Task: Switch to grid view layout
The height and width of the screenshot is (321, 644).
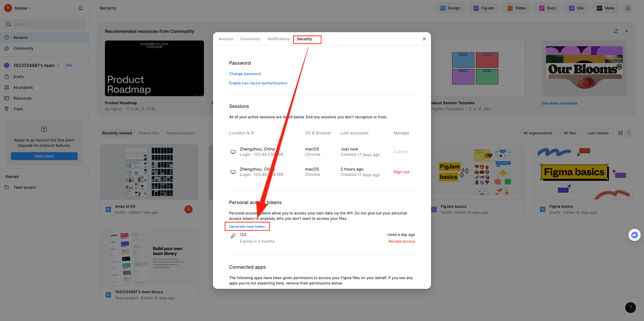Action: pos(621,133)
